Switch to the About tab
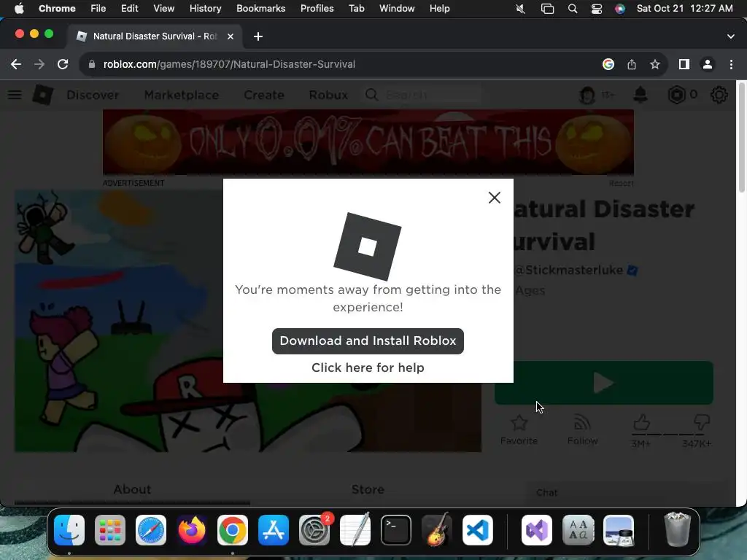 132,489
